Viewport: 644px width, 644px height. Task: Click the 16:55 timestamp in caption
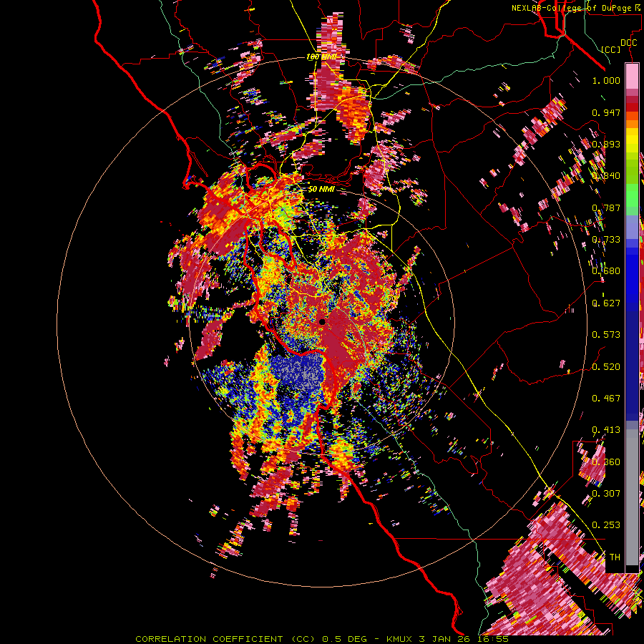coord(494,639)
